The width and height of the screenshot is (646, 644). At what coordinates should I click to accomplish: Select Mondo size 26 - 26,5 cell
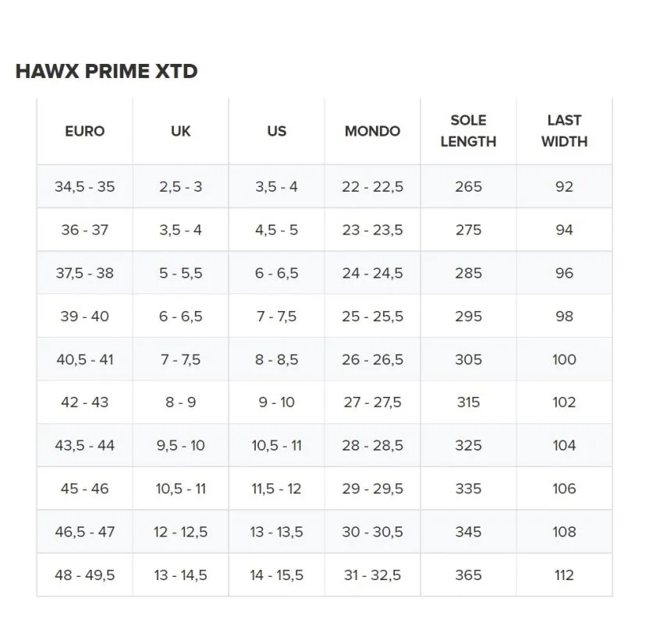(x=372, y=359)
